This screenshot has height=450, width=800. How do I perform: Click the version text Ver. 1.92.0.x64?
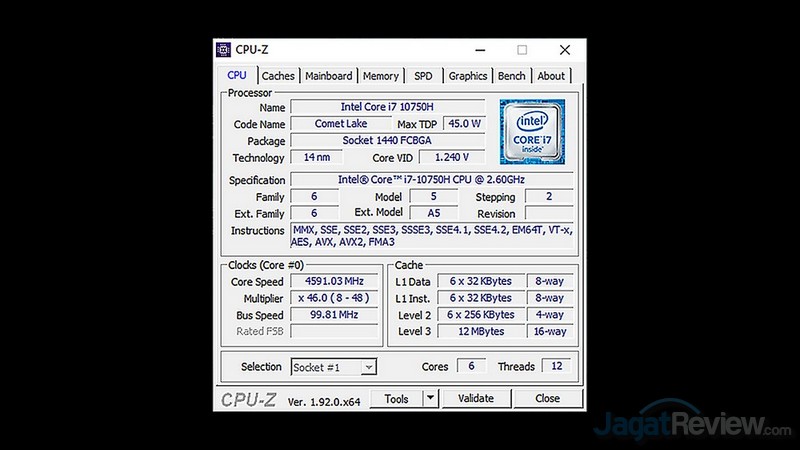(x=324, y=402)
